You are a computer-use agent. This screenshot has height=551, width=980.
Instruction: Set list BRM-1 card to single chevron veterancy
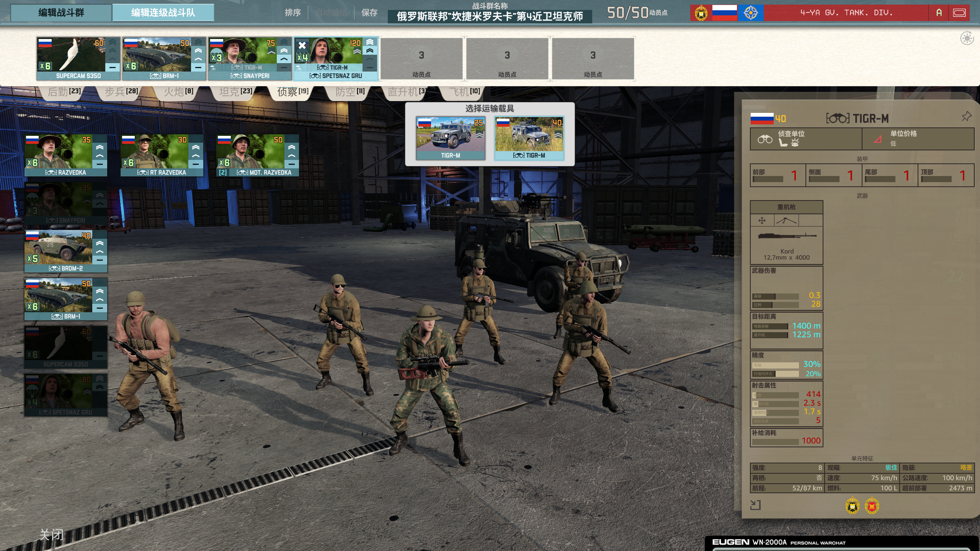coord(100,299)
